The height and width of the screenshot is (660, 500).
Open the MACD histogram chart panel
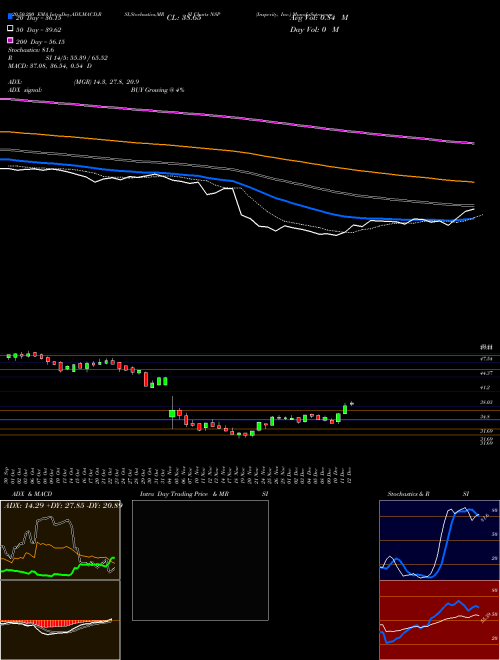tap(60, 620)
